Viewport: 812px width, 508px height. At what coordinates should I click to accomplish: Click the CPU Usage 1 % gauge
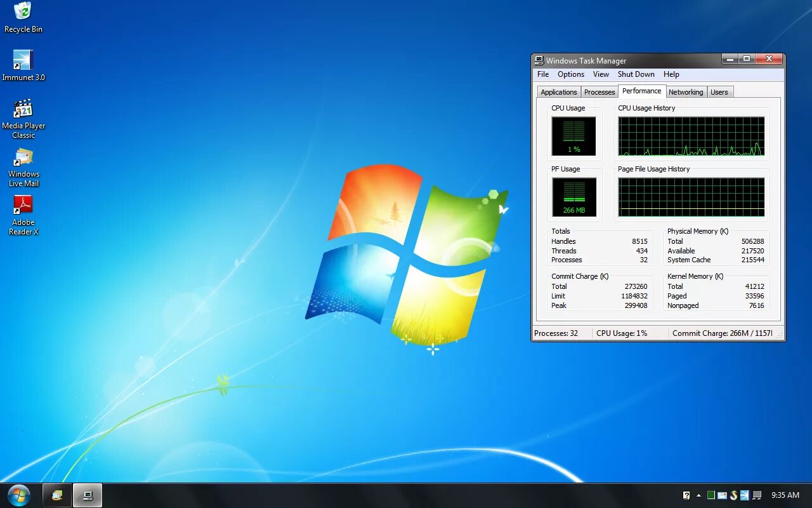click(574, 136)
